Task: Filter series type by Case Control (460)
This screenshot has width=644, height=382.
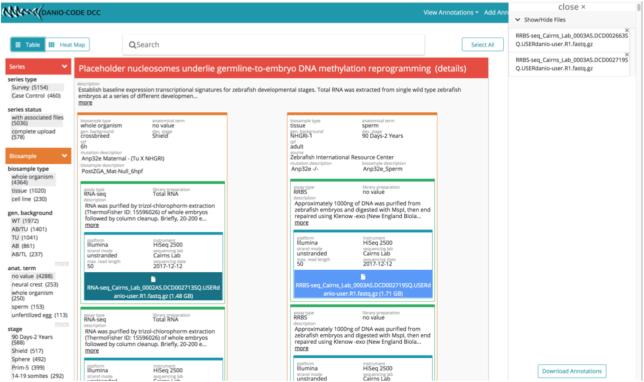Action: coord(36,96)
